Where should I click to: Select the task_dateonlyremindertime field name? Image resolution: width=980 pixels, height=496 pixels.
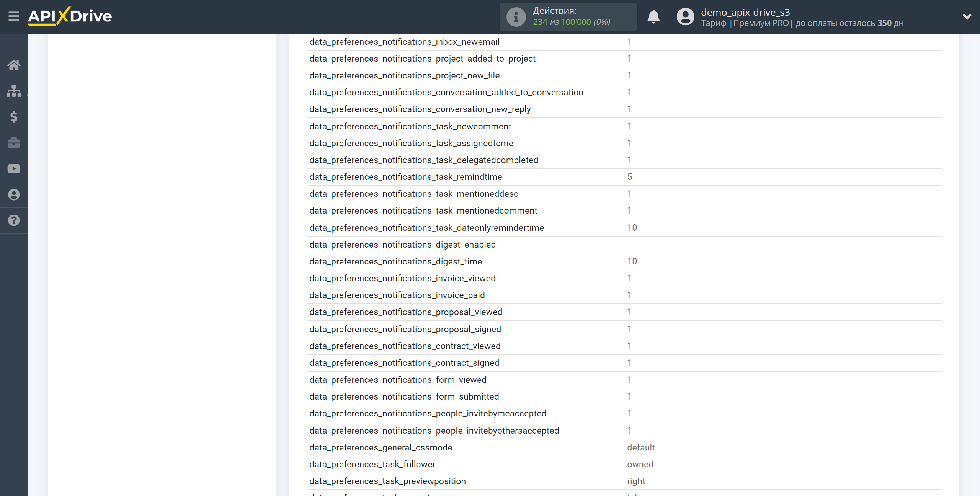426,228
